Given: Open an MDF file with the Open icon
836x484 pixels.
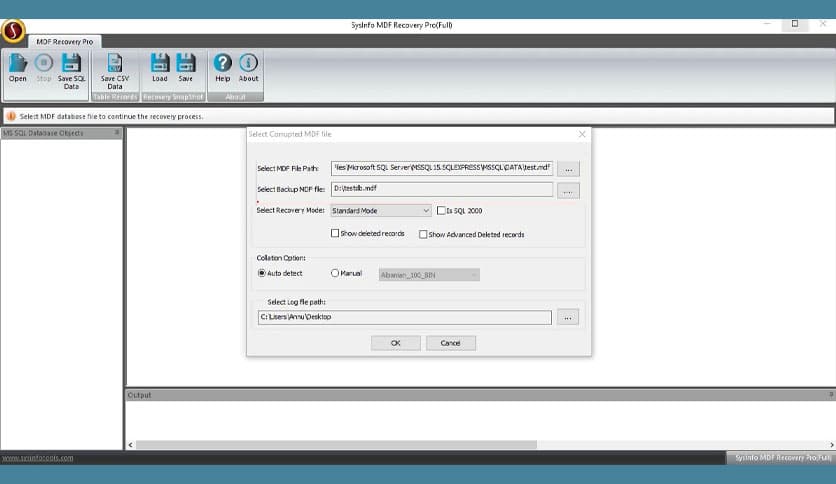Looking at the screenshot, I should click(x=18, y=68).
